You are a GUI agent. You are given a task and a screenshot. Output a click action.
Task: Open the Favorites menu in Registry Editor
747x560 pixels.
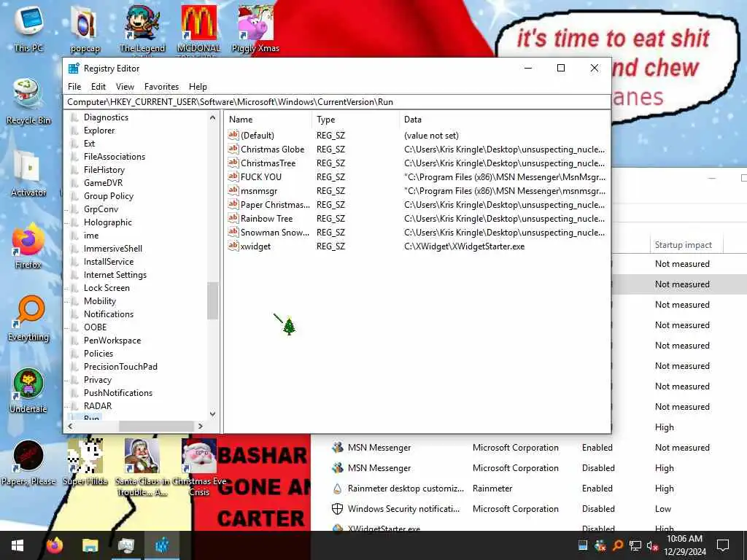pos(161,87)
